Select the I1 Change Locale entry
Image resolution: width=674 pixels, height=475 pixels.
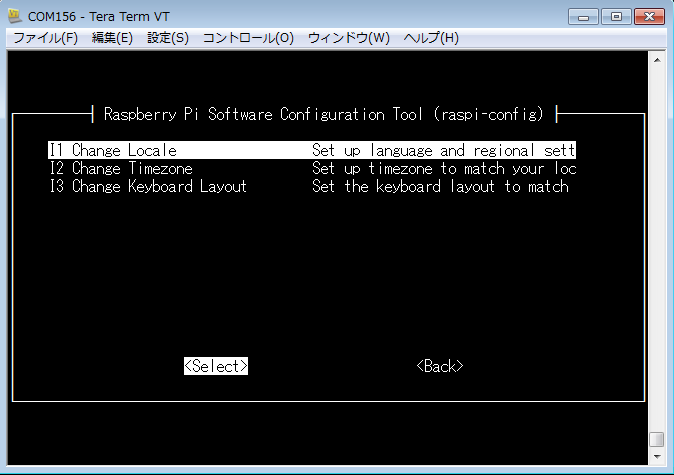click(x=312, y=150)
